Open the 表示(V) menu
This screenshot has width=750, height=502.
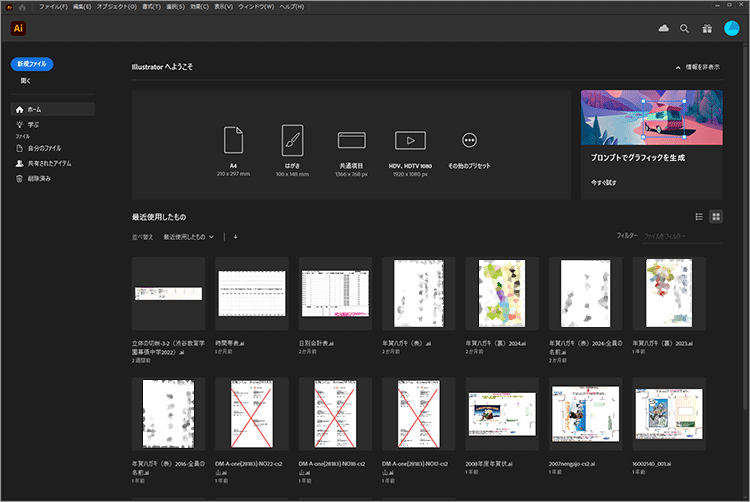coord(223,7)
